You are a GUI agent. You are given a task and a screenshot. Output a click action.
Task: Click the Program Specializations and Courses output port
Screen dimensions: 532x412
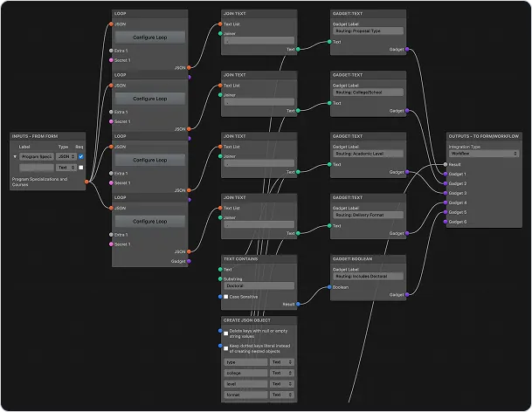click(86, 182)
